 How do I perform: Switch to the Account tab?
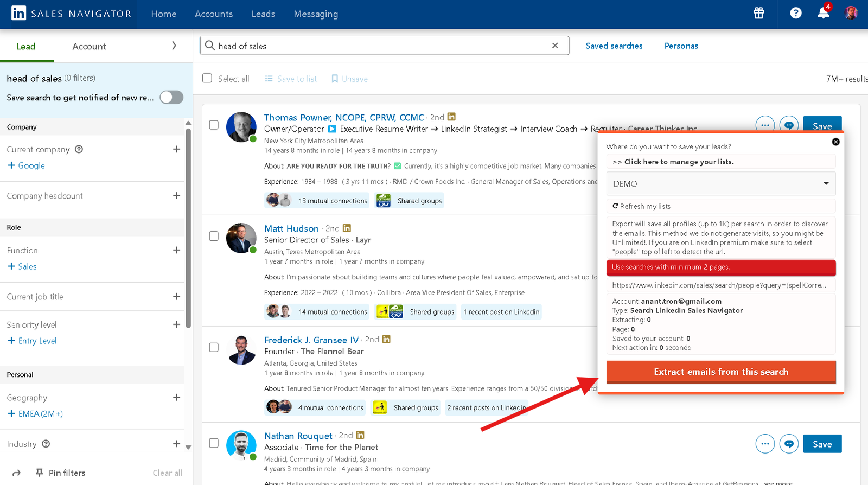coord(90,47)
